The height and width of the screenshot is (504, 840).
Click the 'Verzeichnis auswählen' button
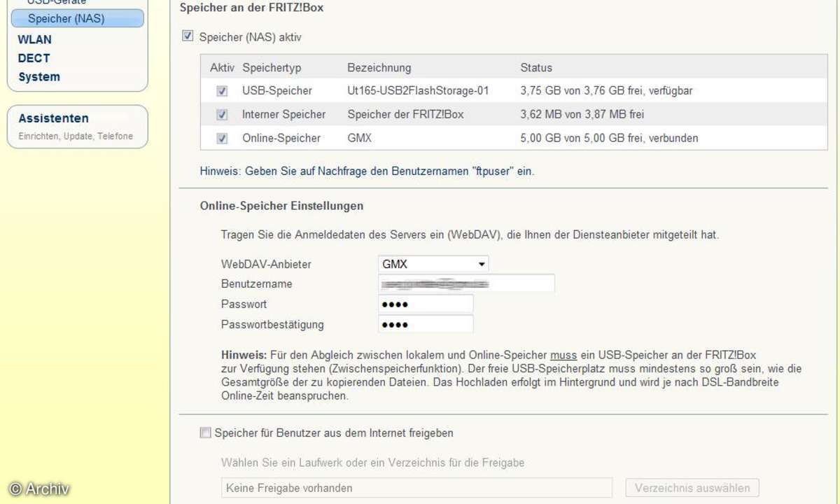click(692, 488)
